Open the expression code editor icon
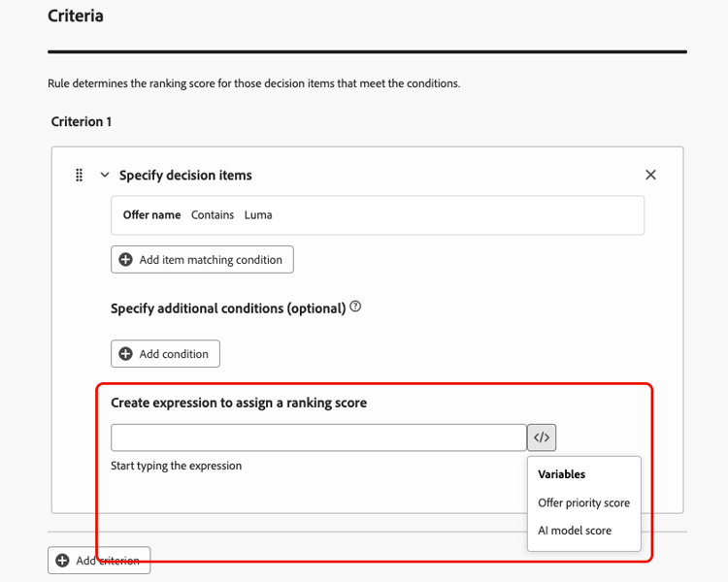The height and width of the screenshot is (582, 728). pyautogui.click(x=542, y=437)
